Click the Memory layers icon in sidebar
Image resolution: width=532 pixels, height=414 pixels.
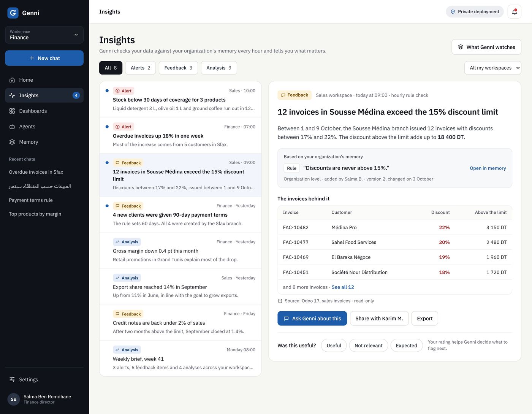pyautogui.click(x=12, y=142)
